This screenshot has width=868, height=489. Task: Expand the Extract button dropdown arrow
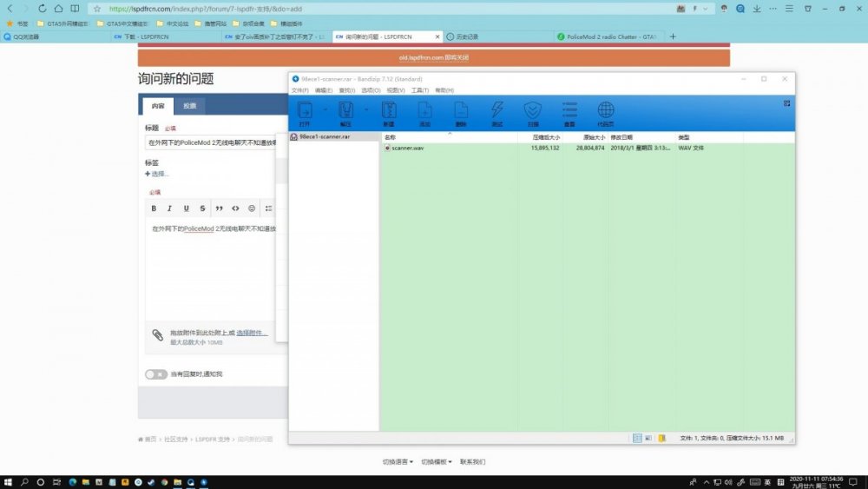click(x=365, y=110)
